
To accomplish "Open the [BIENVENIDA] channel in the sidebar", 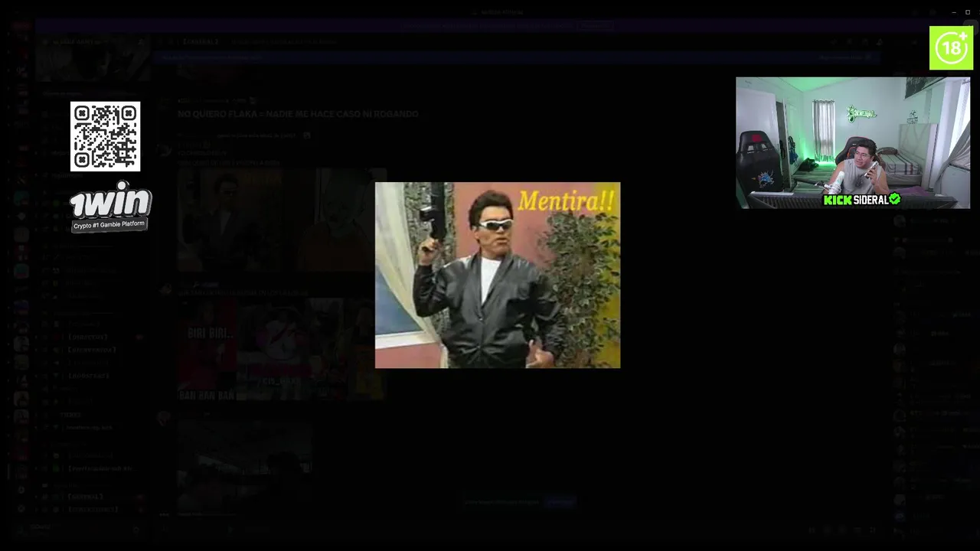I will point(92,350).
